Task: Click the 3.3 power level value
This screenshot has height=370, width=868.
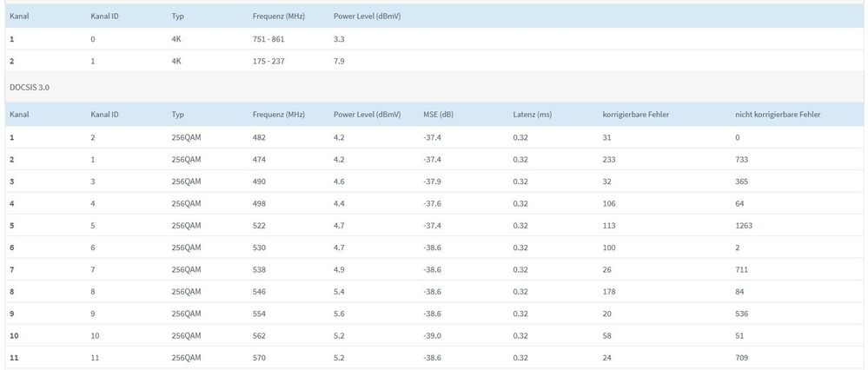Action: tap(340, 39)
